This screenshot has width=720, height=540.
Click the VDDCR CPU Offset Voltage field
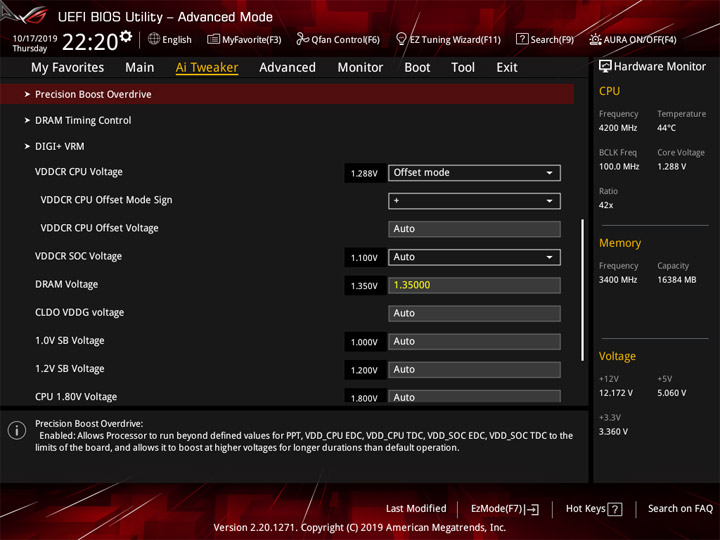474,229
